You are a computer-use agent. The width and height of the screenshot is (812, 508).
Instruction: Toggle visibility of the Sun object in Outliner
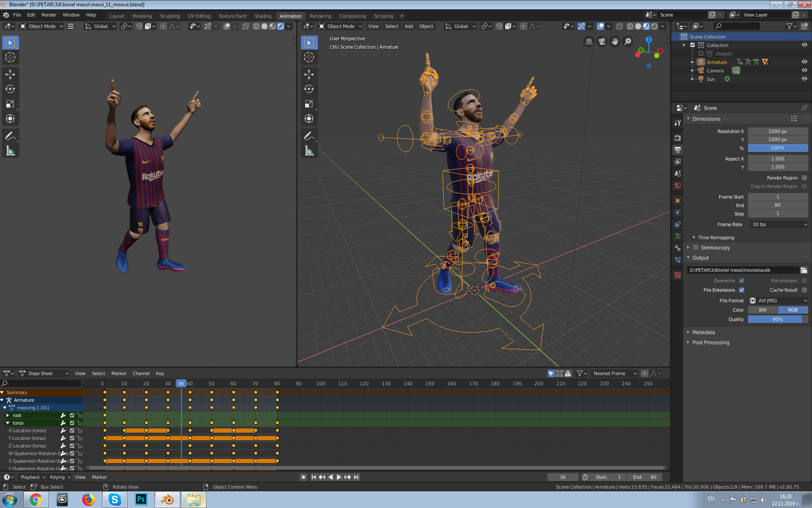coord(804,78)
